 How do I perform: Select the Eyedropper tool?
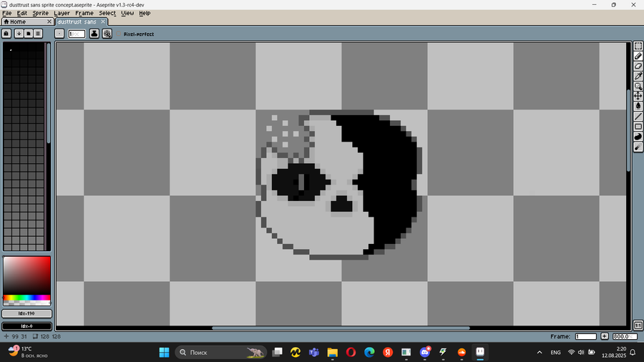[x=638, y=76]
